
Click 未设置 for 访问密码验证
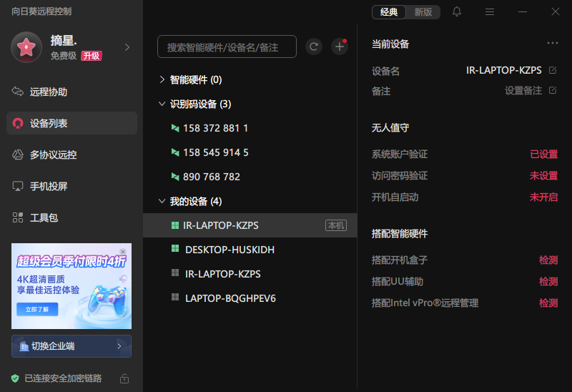(543, 175)
